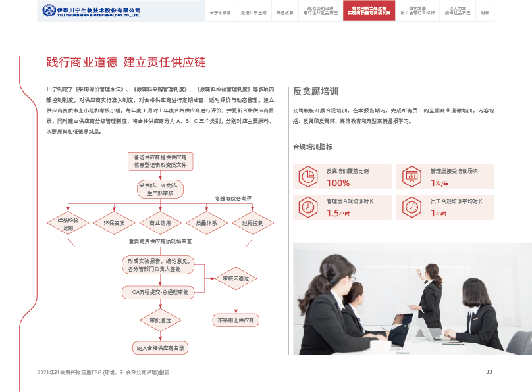532x392 pixels.
Task: Jump to the 以人为本 tab
Action: 457,11
